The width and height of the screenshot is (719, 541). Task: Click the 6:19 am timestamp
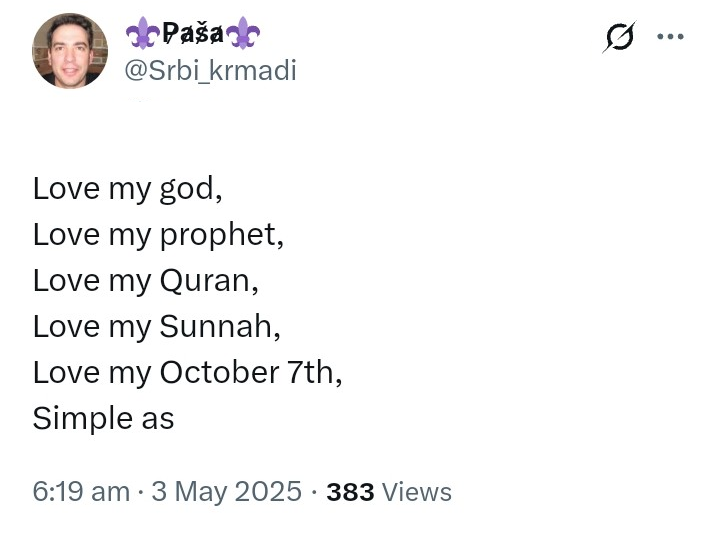click(x=81, y=491)
